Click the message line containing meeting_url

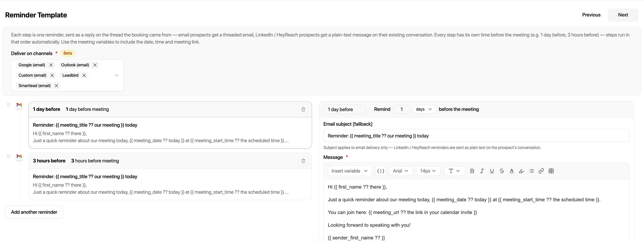(x=402, y=212)
